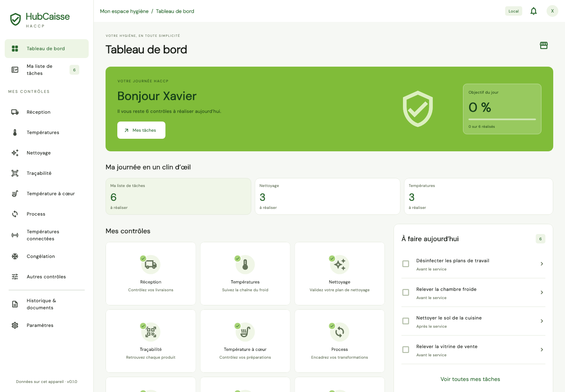The height and width of the screenshot is (392, 565).
Task: Click Tableau de bord breadcrumb
Action: tap(175, 11)
